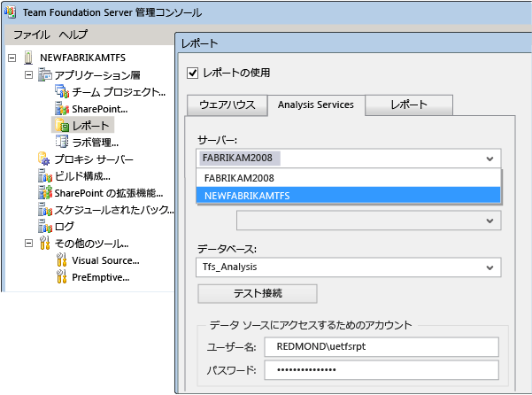Open the データベース Tfs_Analysis dropdown

[x=490, y=267]
